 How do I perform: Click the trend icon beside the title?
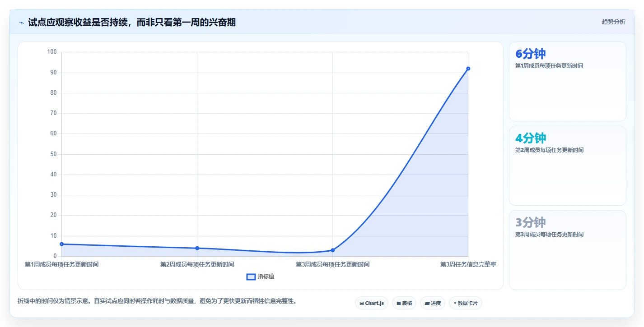(21, 23)
